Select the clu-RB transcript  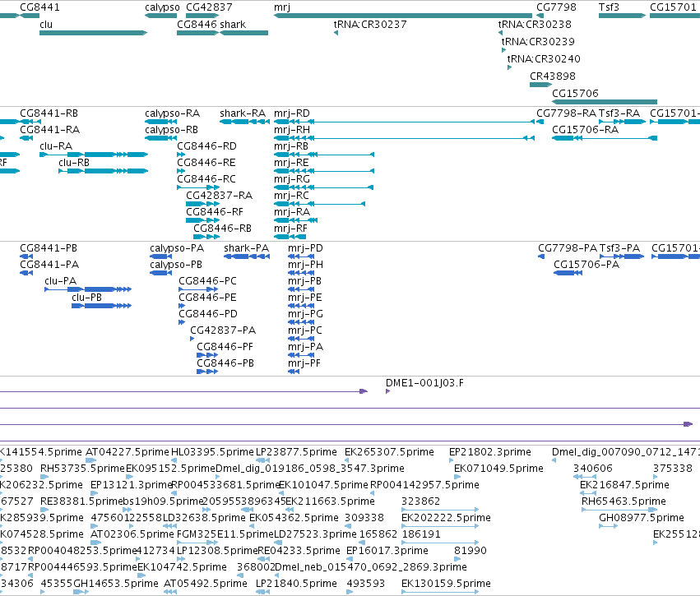[x=103, y=171]
